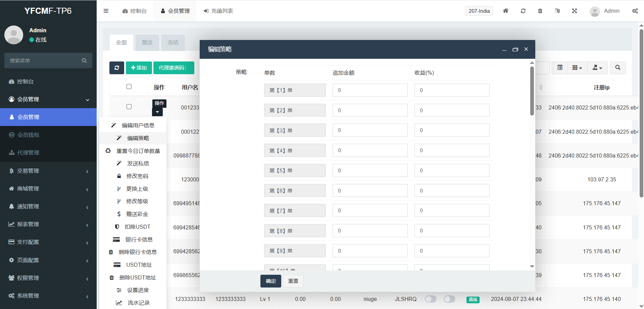The height and width of the screenshot is (309, 644).
Task: Click the 追加金额 input for 第[1]单
Action: point(370,90)
